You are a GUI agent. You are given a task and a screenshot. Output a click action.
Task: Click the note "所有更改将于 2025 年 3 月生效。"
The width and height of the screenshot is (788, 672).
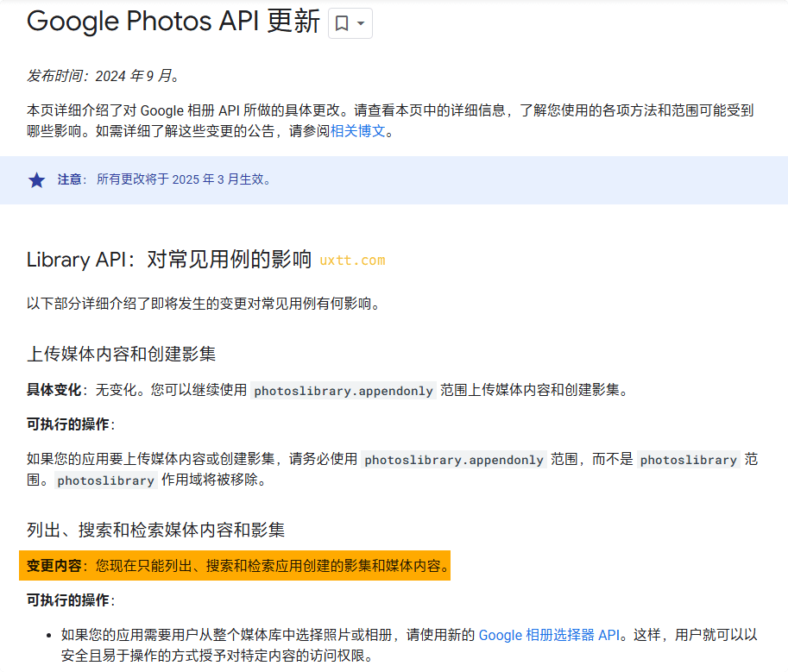click(x=184, y=179)
